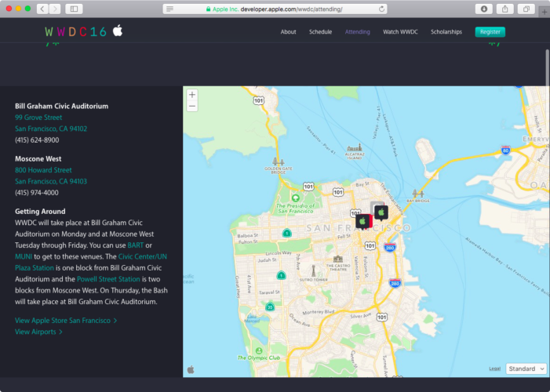Follow the BART link
Image resolution: width=550 pixels, height=392 pixels.
136,245
